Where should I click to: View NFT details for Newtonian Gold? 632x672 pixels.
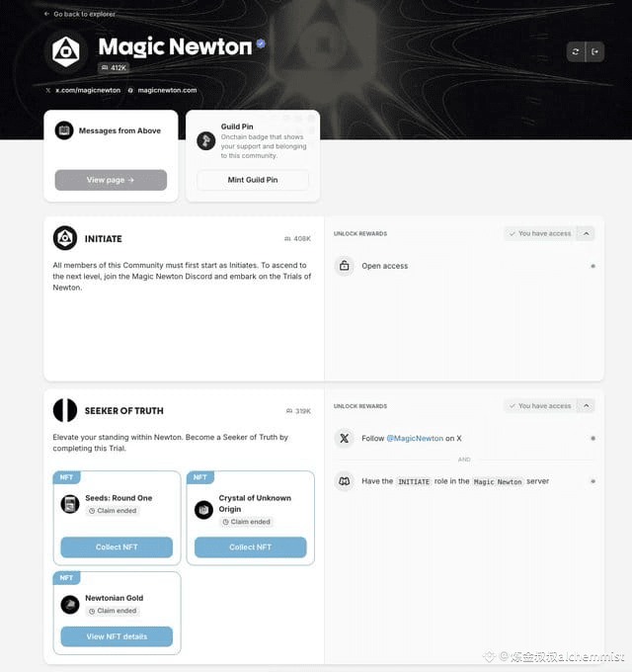(x=117, y=636)
